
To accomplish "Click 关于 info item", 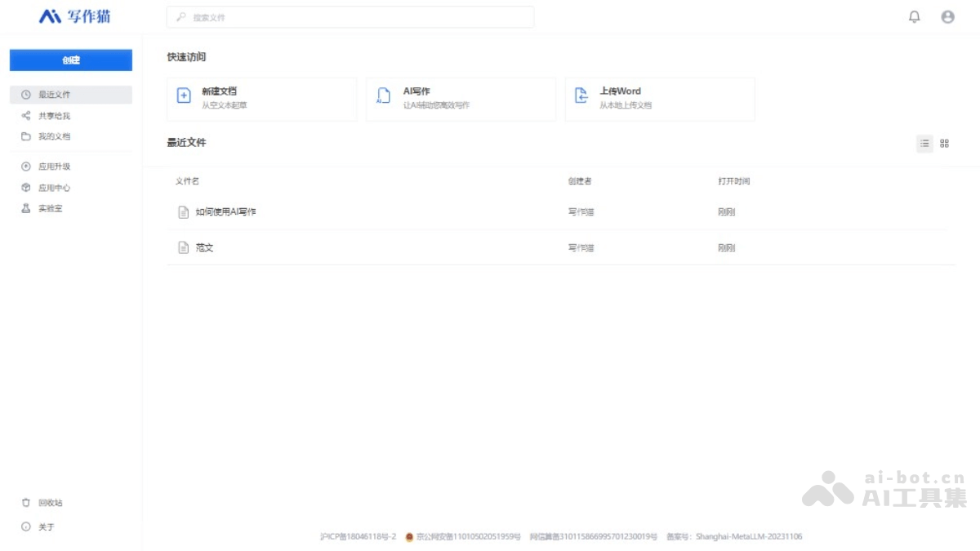I will point(46,527).
